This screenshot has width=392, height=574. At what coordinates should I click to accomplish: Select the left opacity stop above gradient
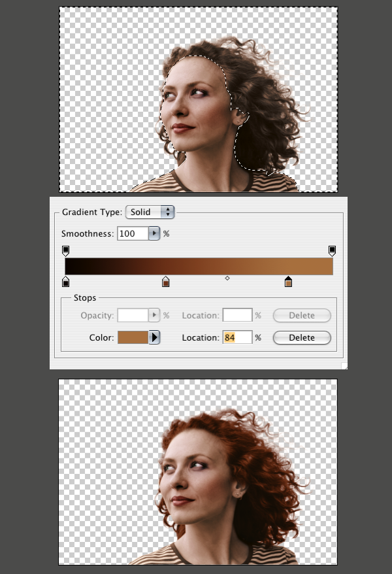click(65, 250)
